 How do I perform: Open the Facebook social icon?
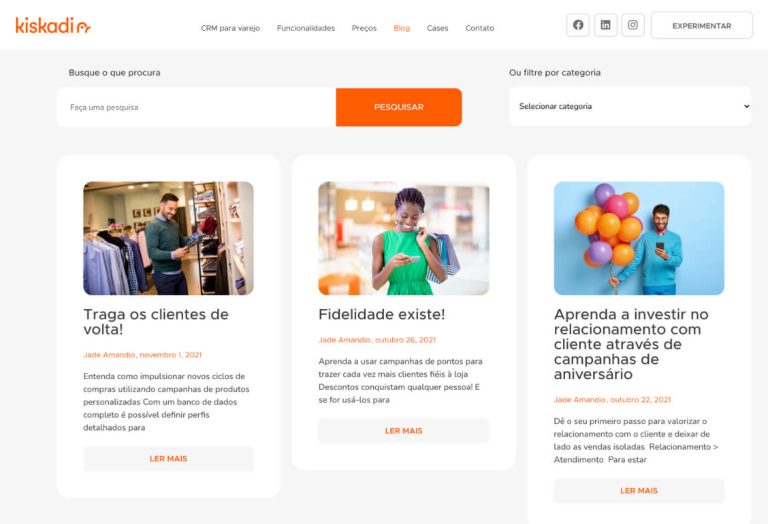pyautogui.click(x=578, y=25)
